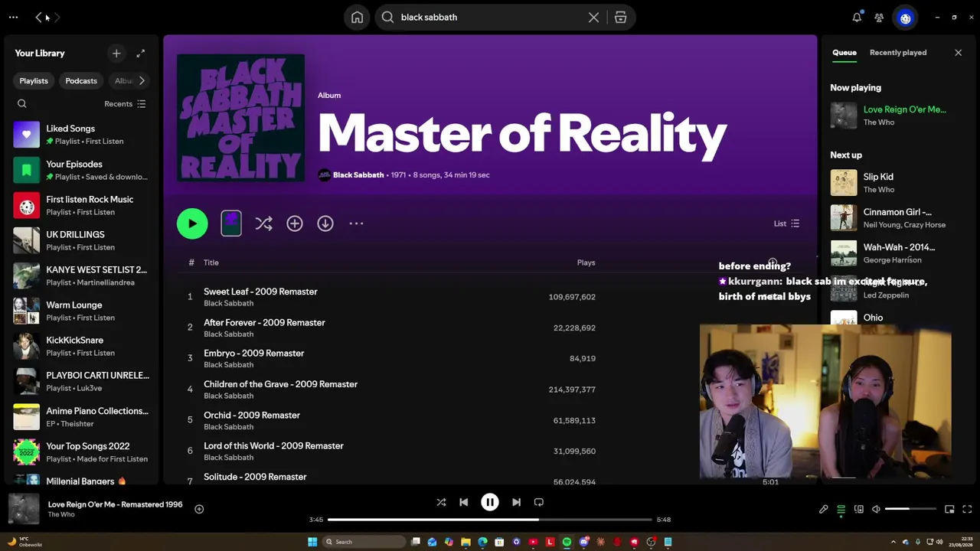The image size is (980, 551).
Task: Open the Browse icon beside the search box
Action: (620, 17)
